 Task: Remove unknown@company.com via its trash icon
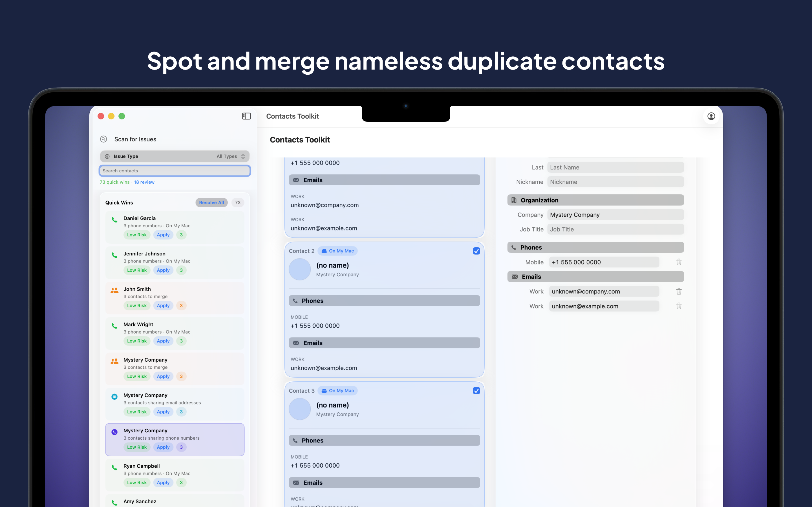(679, 291)
